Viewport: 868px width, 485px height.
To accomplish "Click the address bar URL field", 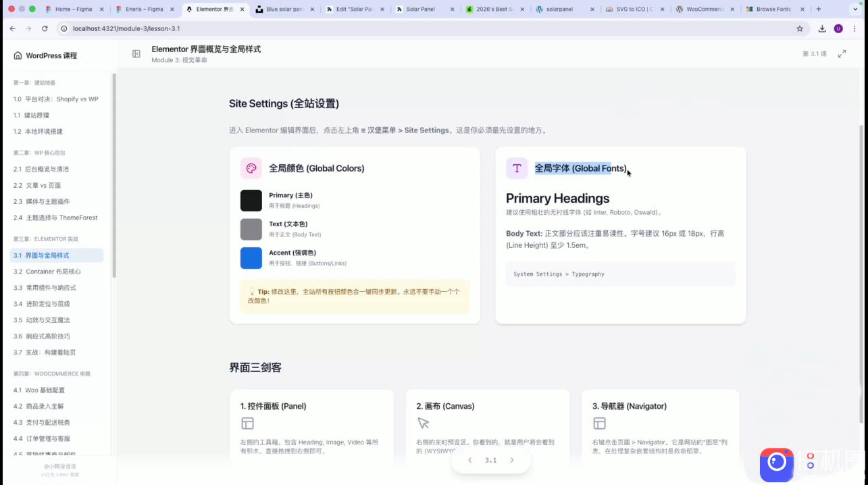I will coord(432,28).
